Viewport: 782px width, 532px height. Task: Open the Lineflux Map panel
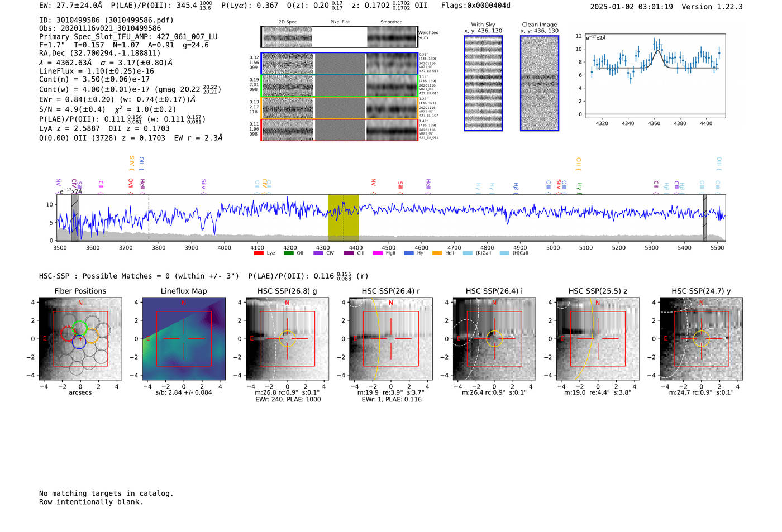tap(184, 339)
